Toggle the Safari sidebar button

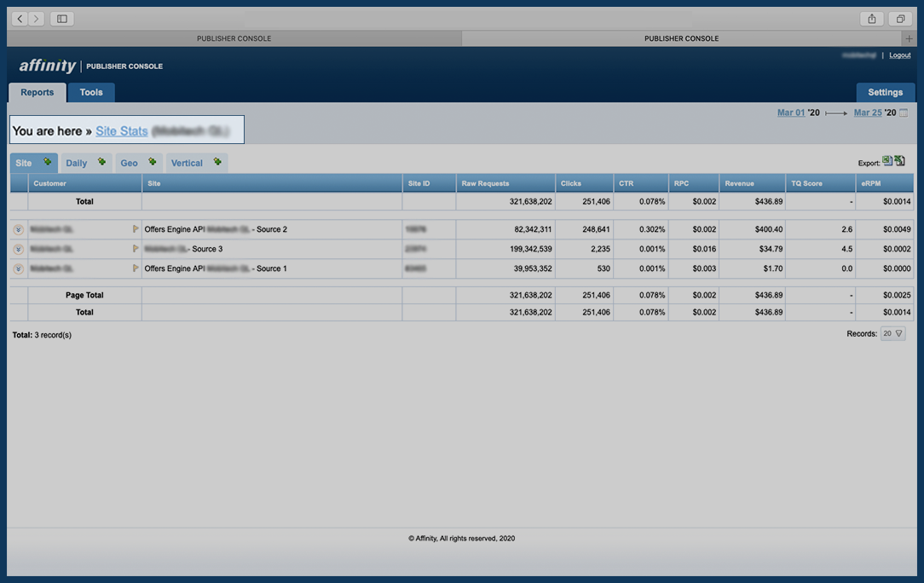tap(62, 19)
